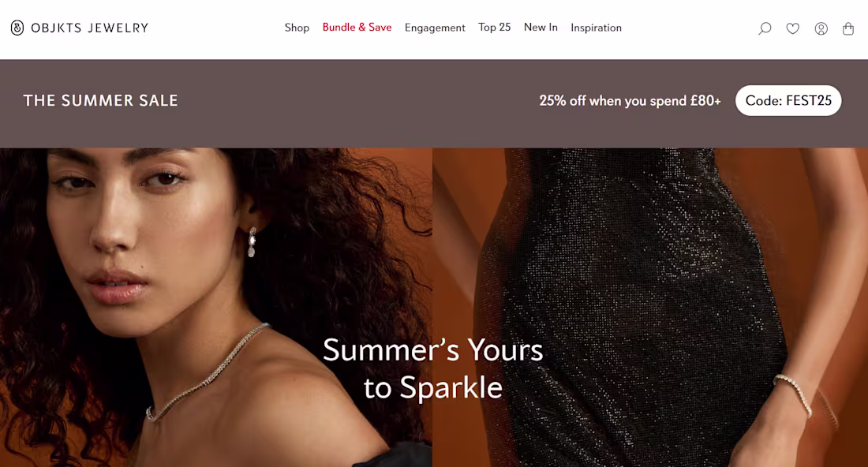Open the search magnifier icon
Viewport: 868px width, 467px height.
click(765, 28)
